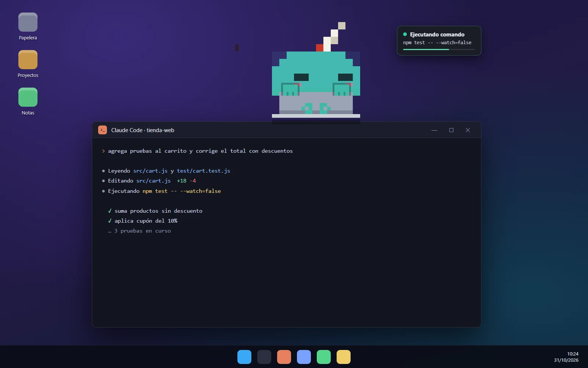Click the periwinkle taskbar app icon

coord(304,357)
